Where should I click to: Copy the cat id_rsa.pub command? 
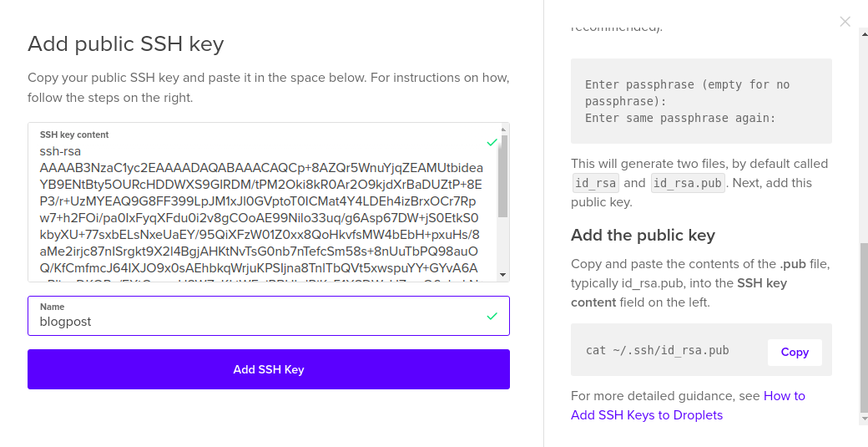[x=795, y=353]
